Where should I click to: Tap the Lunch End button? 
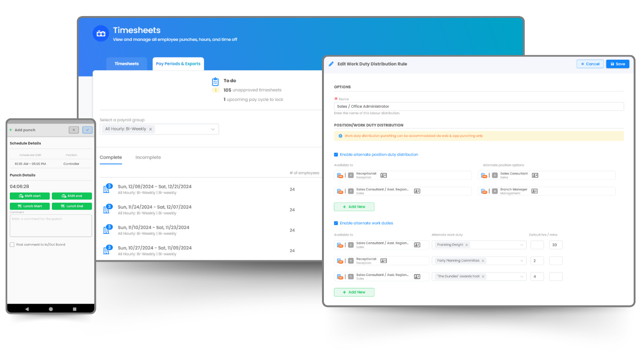point(72,206)
